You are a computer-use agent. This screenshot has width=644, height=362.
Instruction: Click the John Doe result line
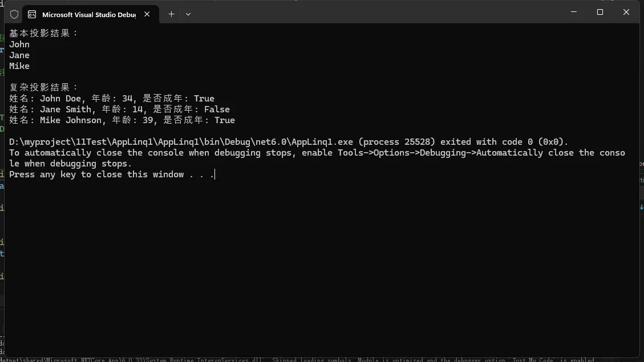pyautogui.click(x=112, y=99)
